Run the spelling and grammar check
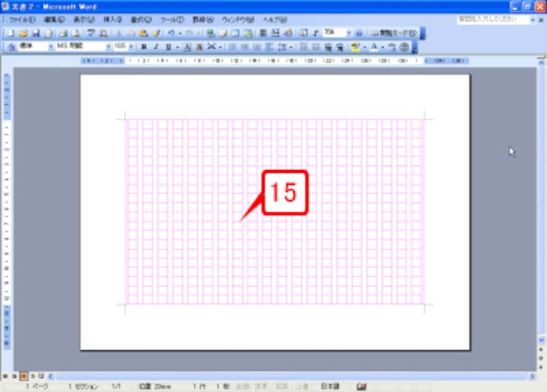Screen dimensions: 547x392 click(x=91, y=33)
